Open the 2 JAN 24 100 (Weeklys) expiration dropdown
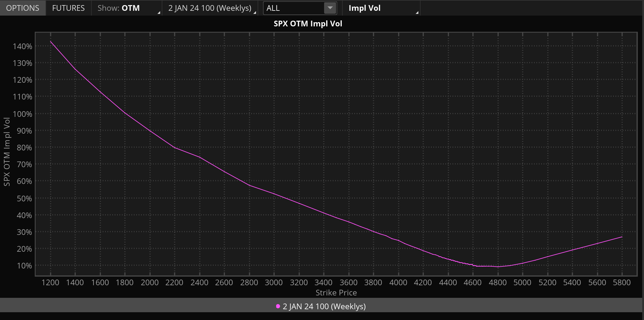This screenshot has height=320, width=644. [x=210, y=8]
